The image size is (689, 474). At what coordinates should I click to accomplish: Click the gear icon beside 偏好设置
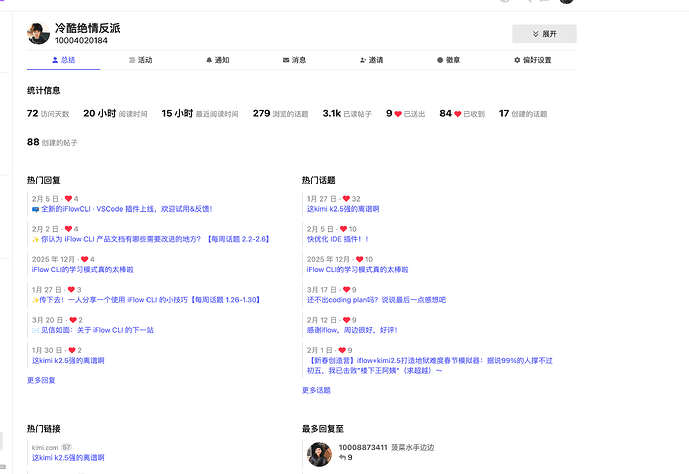coord(514,60)
